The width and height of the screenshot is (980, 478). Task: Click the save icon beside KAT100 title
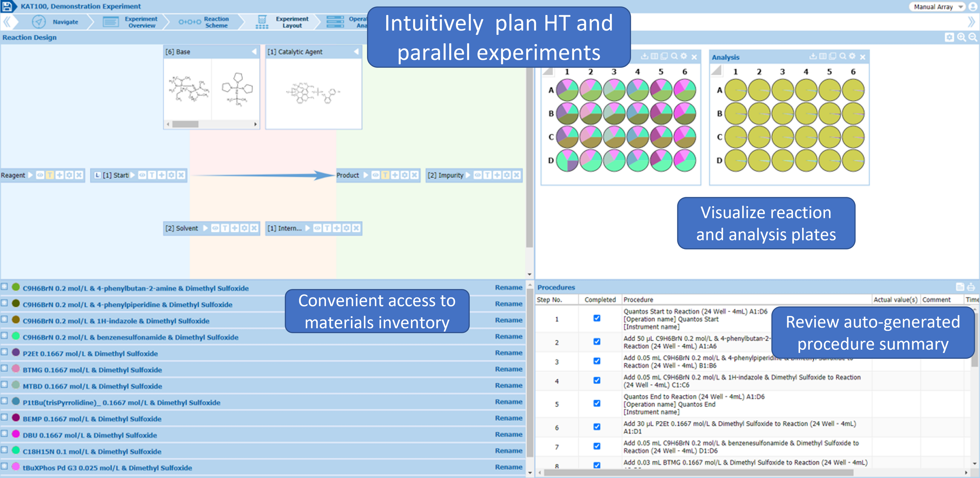point(7,6)
